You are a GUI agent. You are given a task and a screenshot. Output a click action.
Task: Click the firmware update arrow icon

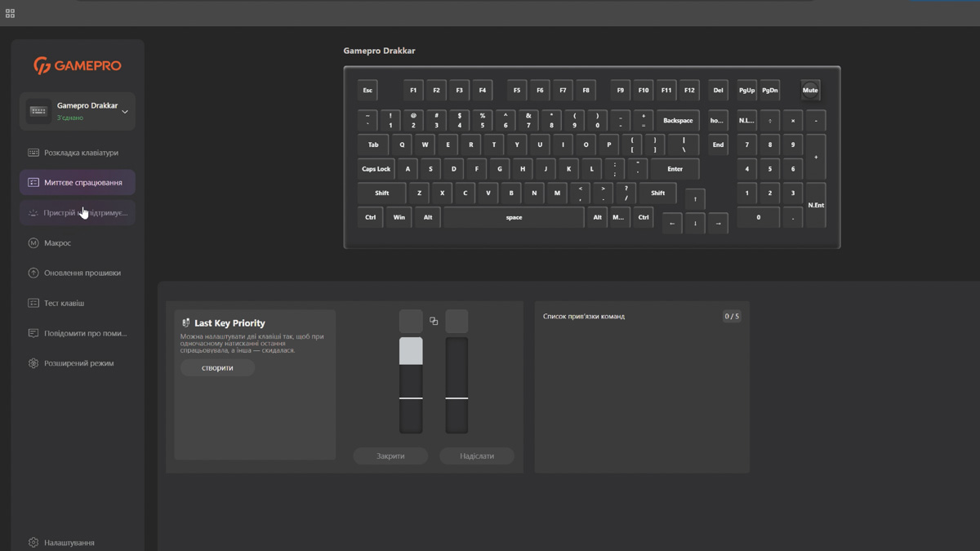33,273
